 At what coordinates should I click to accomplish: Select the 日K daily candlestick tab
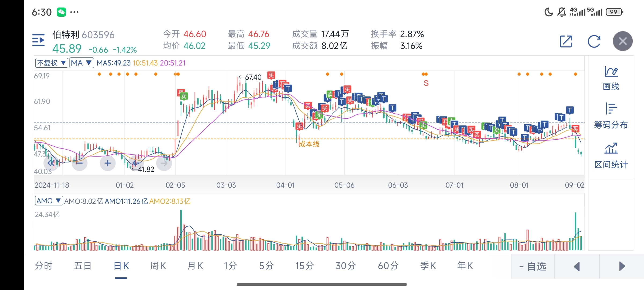(121, 266)
